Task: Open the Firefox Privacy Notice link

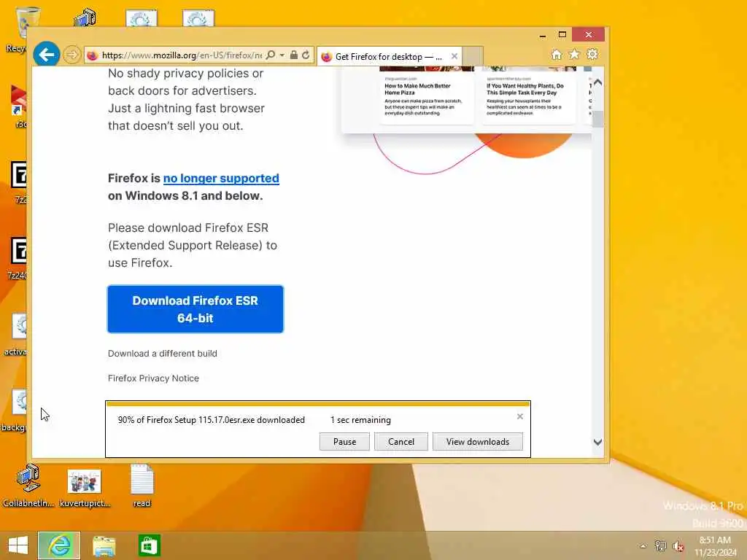Action: point(153,378)
